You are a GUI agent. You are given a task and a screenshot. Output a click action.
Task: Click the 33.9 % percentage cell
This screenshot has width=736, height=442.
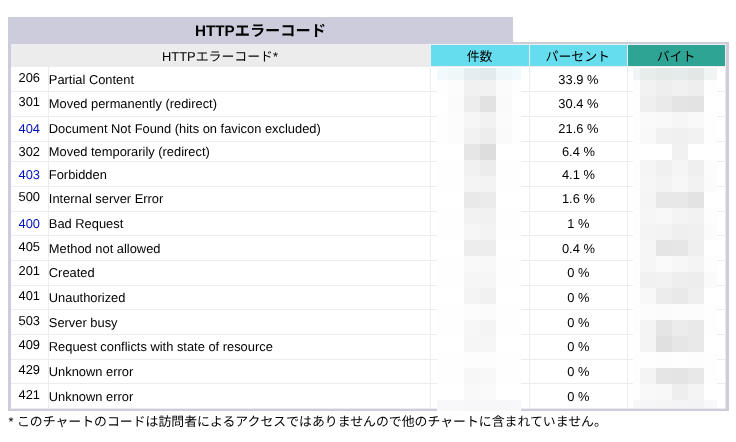pyautogui.click(x=578, y=80)
